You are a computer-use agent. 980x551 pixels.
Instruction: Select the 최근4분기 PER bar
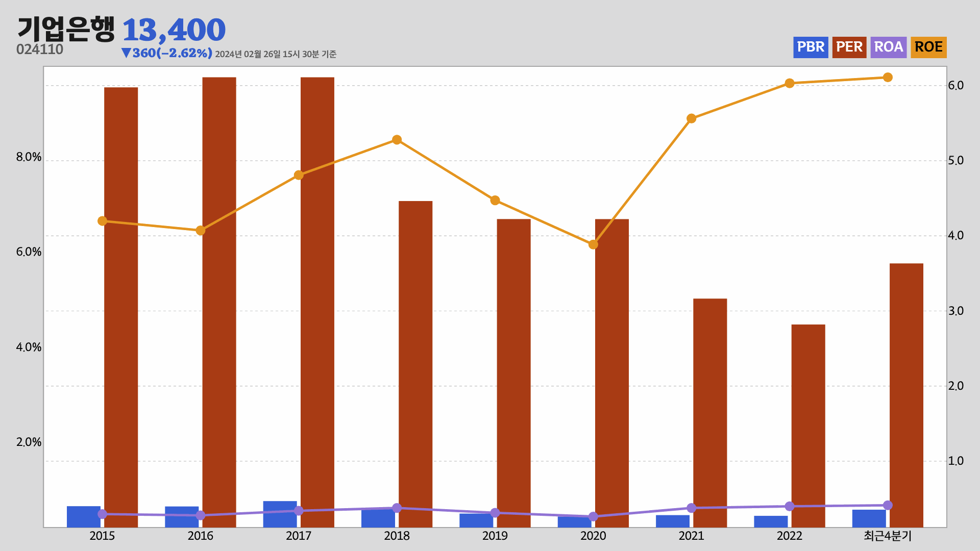tap(906, 395)
